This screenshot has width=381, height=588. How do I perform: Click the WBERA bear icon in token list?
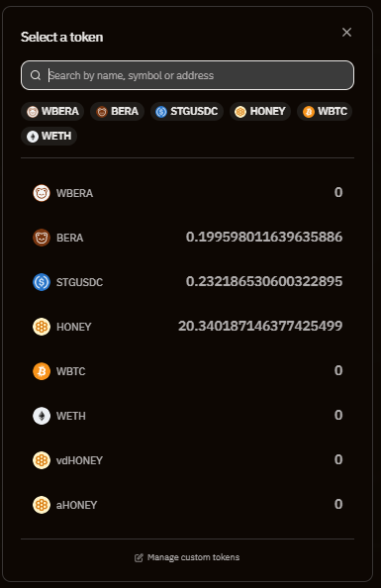click(42, 193)
